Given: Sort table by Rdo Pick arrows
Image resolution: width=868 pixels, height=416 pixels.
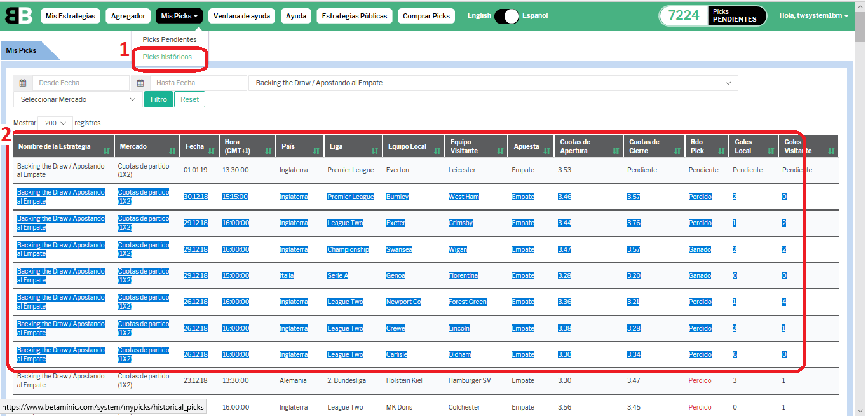Looking at the screenshot, I should (721, 151).
